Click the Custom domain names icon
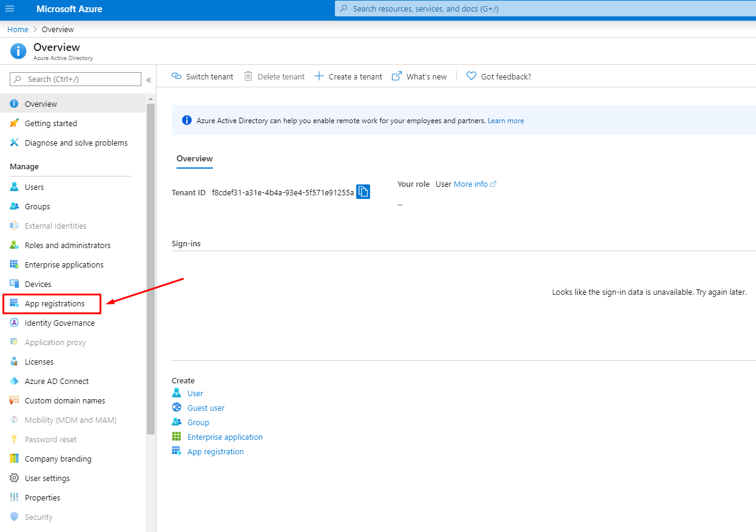This screenshot has width=756, height=532. pyautogui.click(x=14, y=400)
